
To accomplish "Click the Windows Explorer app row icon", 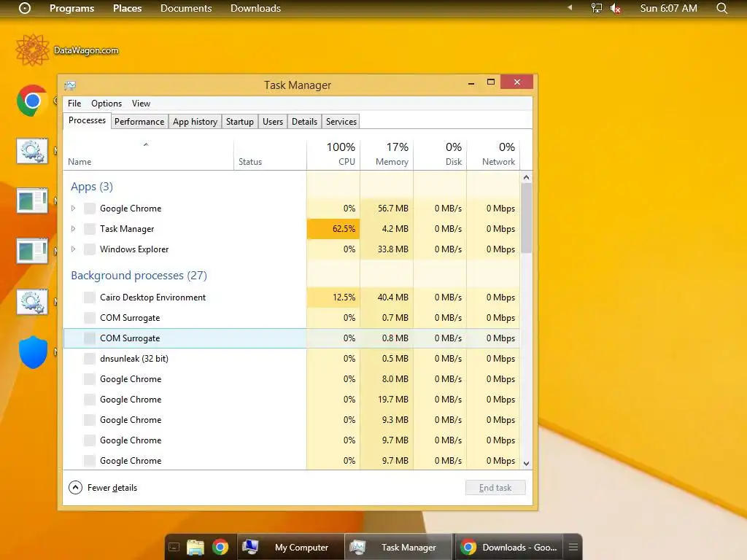I will pos(90,249).
